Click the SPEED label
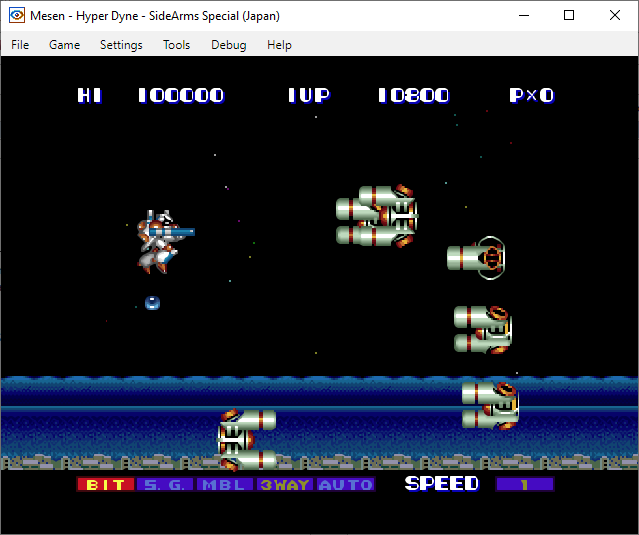This screenshot has width=639, height=535. (442, 484)
